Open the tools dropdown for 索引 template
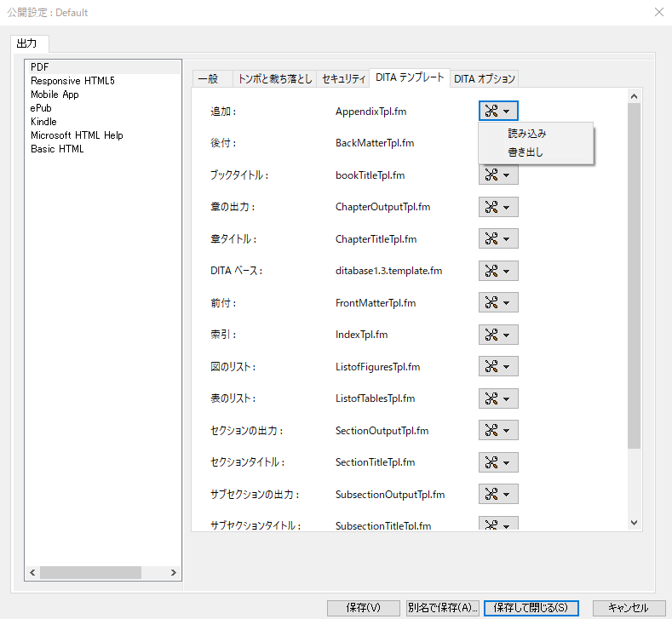Viewport: 672px width, 619px height. (x=498, y=335)
